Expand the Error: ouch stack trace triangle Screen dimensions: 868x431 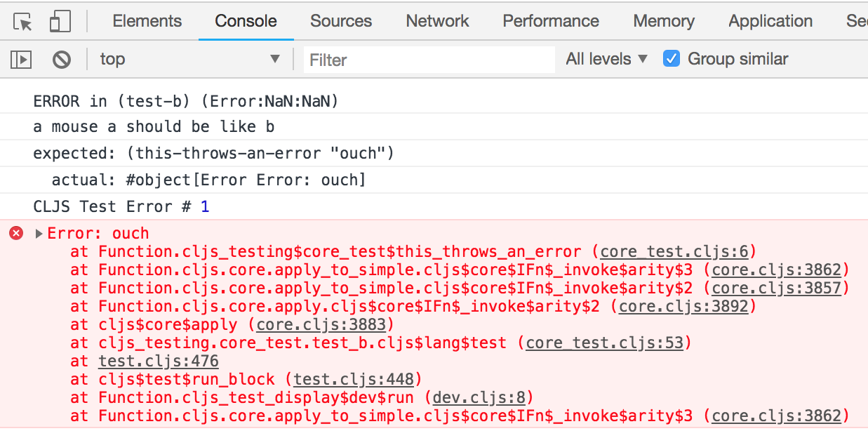[39, 234]
